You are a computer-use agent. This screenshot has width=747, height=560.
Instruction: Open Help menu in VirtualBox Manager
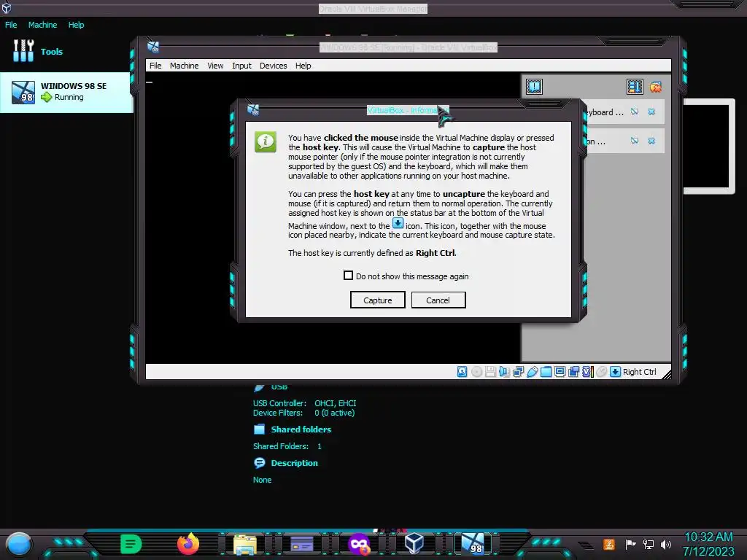76,25
